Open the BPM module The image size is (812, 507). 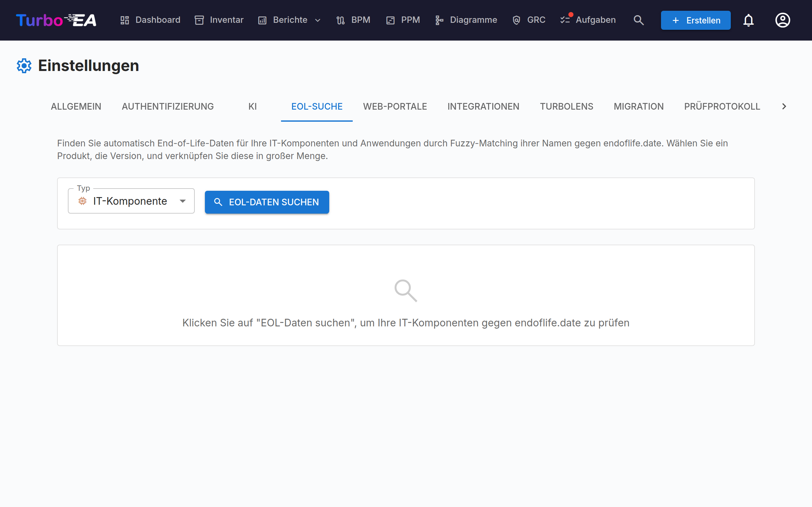353,20
